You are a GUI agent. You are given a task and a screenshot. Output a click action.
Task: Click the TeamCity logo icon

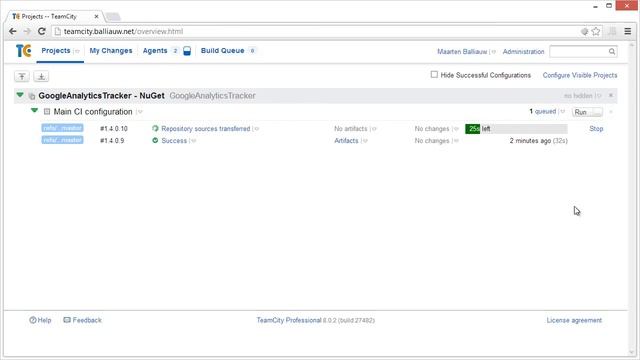(24, 51)
